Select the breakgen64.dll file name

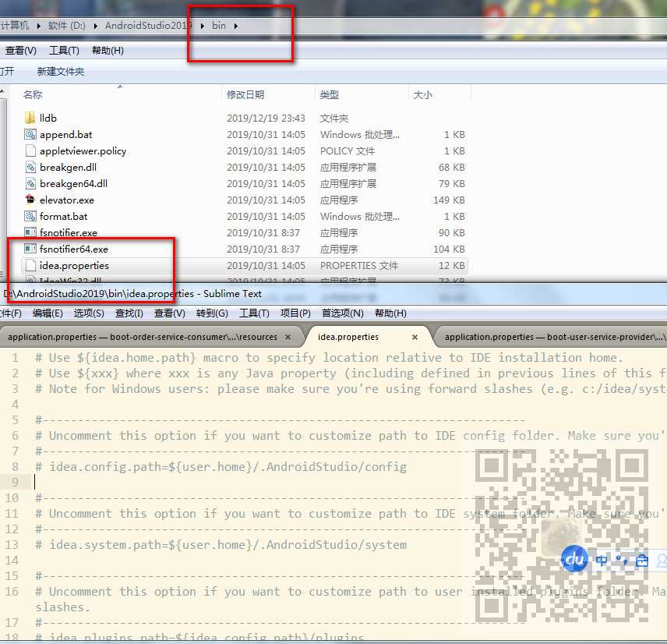[x=73, y=184]
